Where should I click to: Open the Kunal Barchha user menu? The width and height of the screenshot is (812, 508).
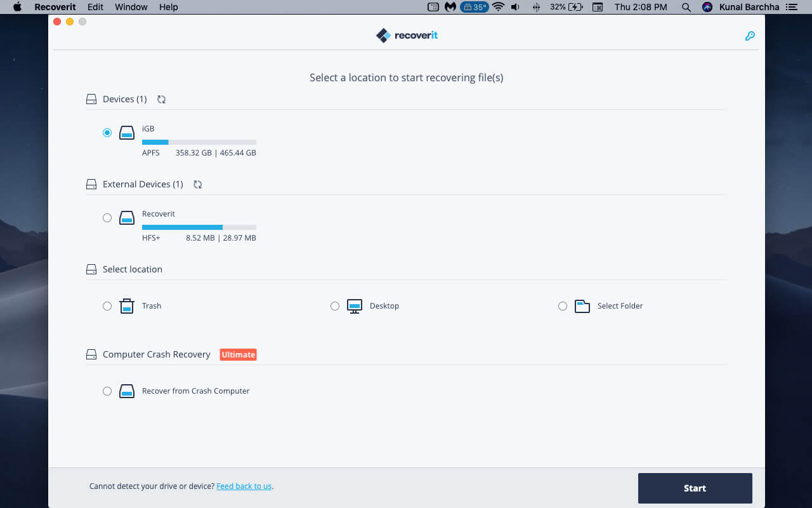click(x=748, y=7)
